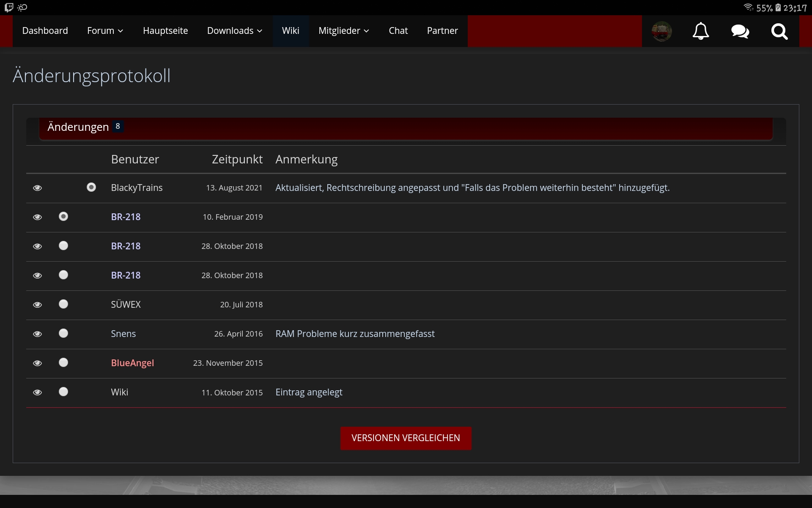This screenshot has height=508, width=812.
Task: Expand the Forum dropdown menu
Action: tap(105, 31)
